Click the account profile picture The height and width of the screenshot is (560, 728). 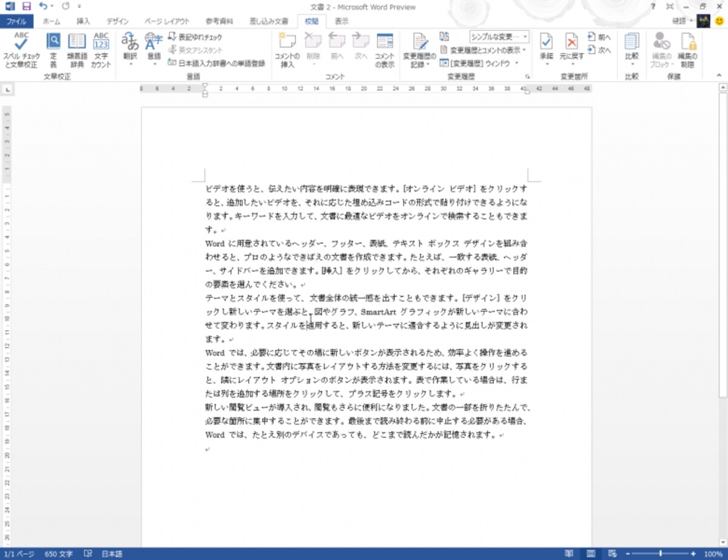[x=703, y=21]
